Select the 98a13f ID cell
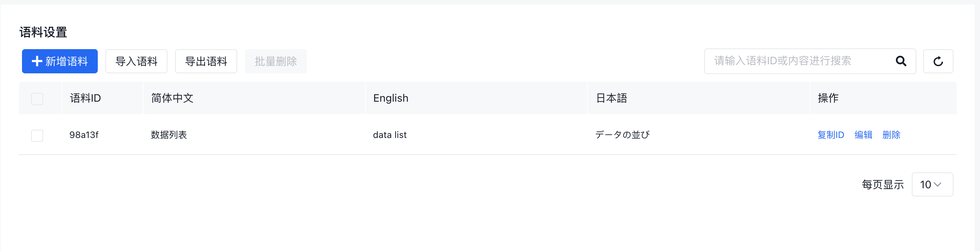Screen dimensions: 980x251 click(x=84, y=135)
